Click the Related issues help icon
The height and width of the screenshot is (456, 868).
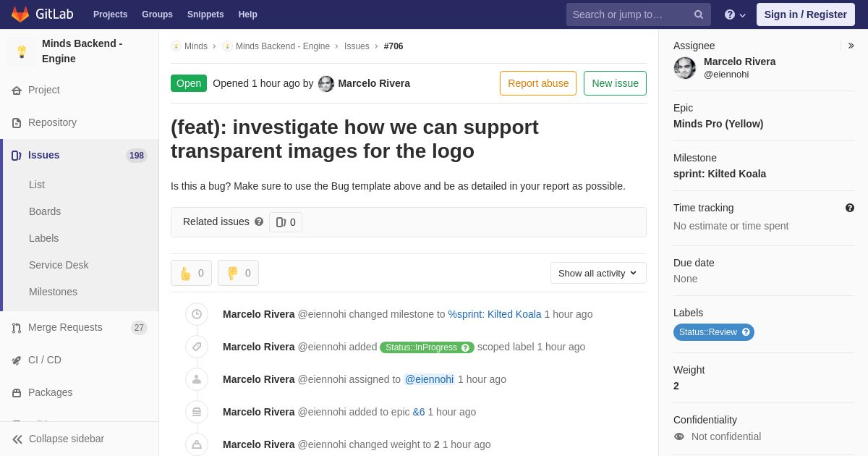(x=259, y=221)
